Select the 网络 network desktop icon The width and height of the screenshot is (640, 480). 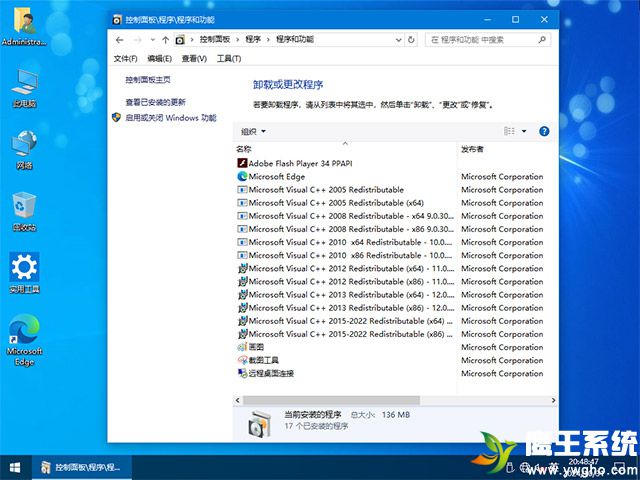click(24, 150)
